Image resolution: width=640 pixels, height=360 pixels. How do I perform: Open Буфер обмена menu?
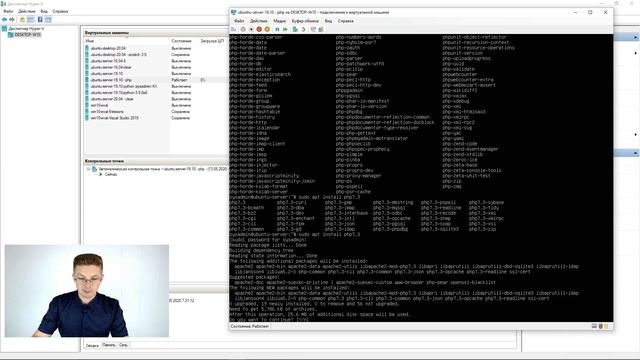(305, 21)
